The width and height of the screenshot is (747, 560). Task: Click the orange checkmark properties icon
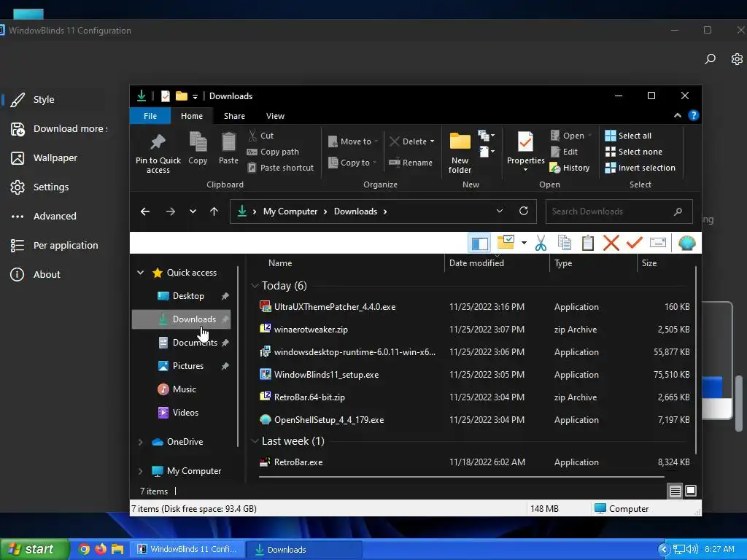point(634,243)
